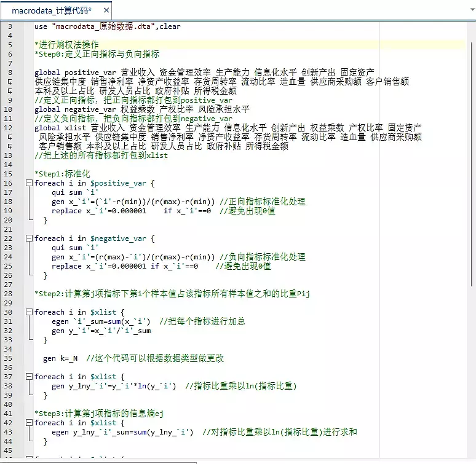Click the vertical scrollbar thumb

pyautogui.click(x=472, y=163)
